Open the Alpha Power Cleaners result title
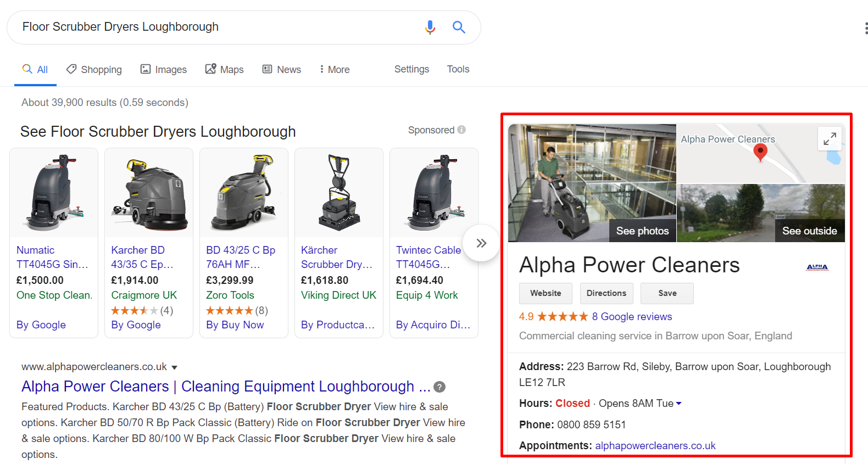 tap(226, 387)
